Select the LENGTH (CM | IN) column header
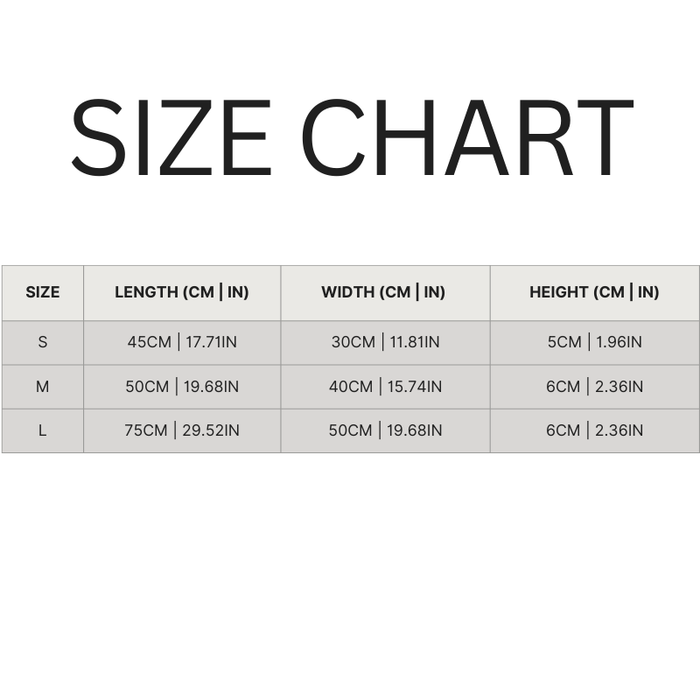Viewport: 700px width, 700px height. pos(182,292)
